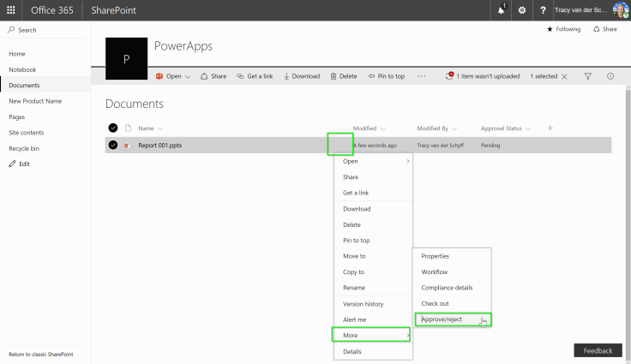
Task: Select Version history in the context menu
Action: (x=363, y=304)
